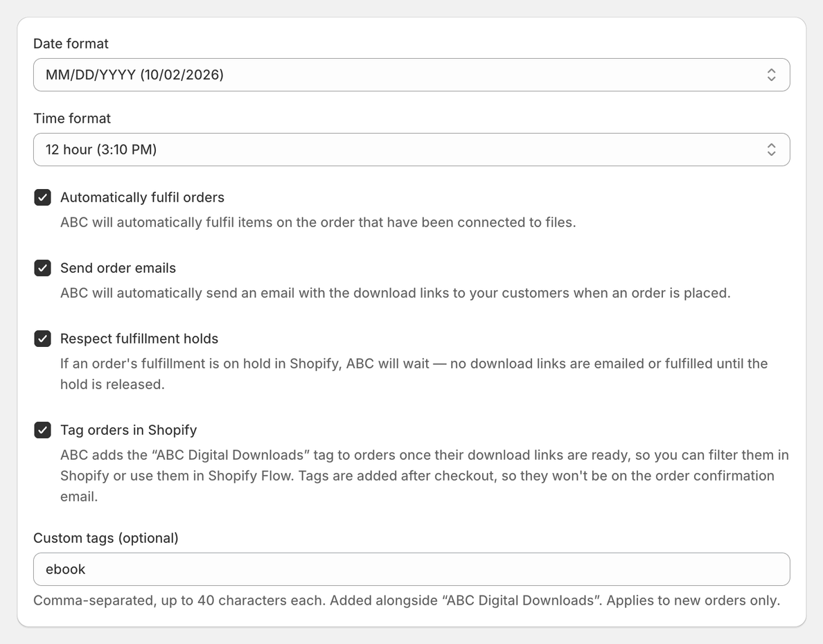
Task: Toggle Respect fulfillment holds checkbox
Action: pyautogui.click(x=42, y=339)
